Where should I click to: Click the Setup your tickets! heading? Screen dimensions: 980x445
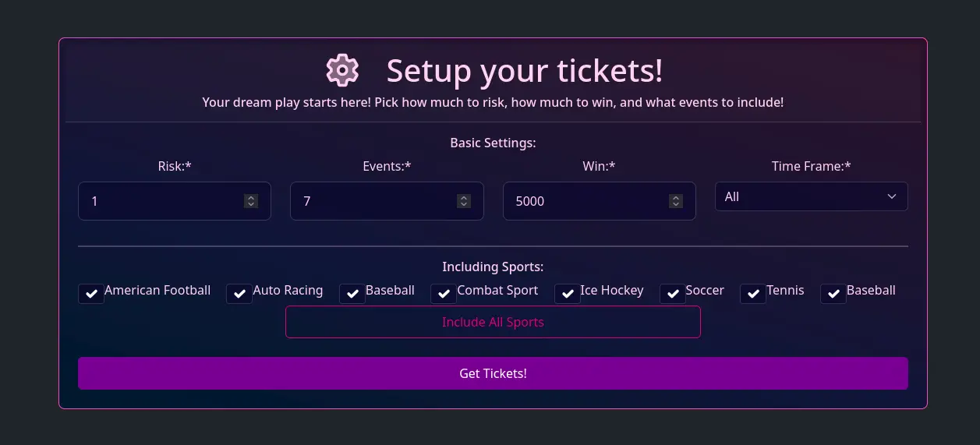pyautogui.click(x=525, y=70)
